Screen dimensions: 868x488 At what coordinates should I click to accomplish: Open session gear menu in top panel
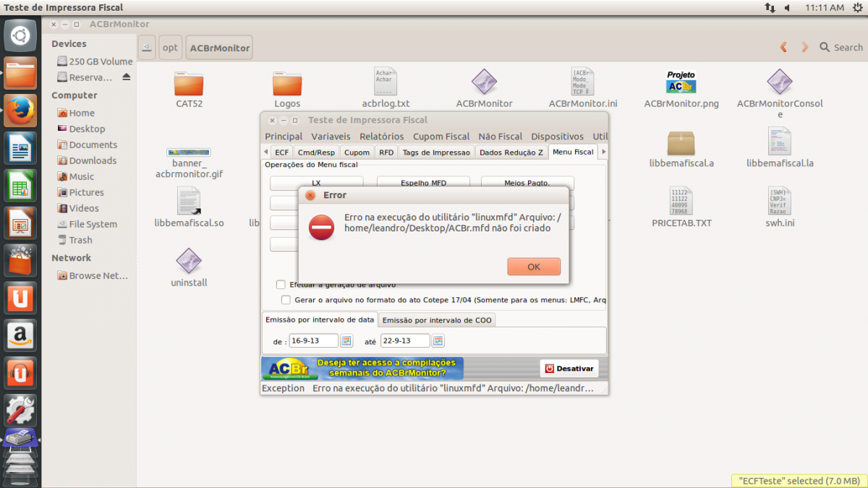pos(857,7)
